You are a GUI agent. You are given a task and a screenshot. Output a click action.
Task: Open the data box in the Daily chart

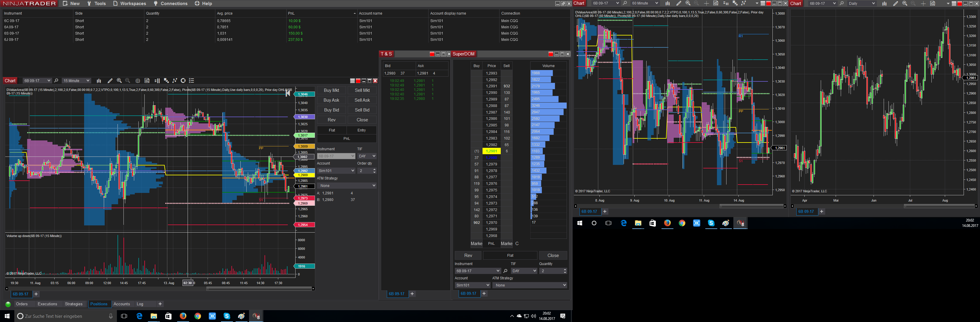(x=933, y=3)
